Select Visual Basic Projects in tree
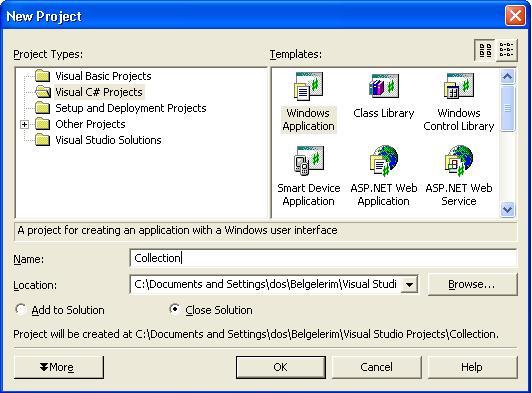The image size is (532, 393). (103, 76)
